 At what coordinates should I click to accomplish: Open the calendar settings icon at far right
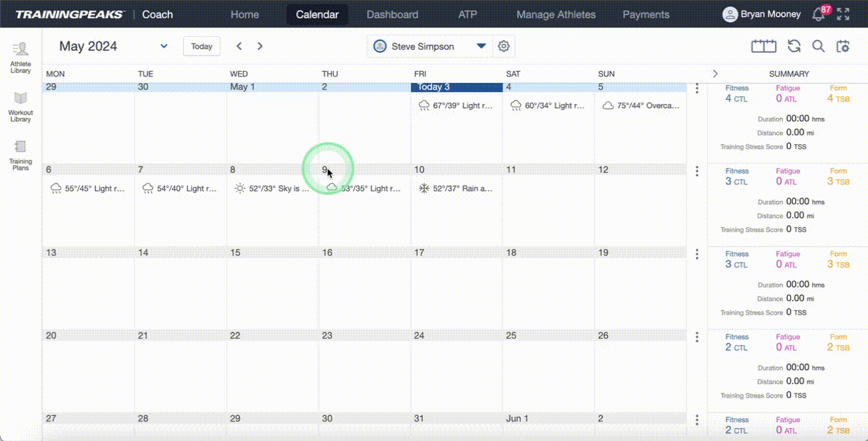[x=843, y=46]
